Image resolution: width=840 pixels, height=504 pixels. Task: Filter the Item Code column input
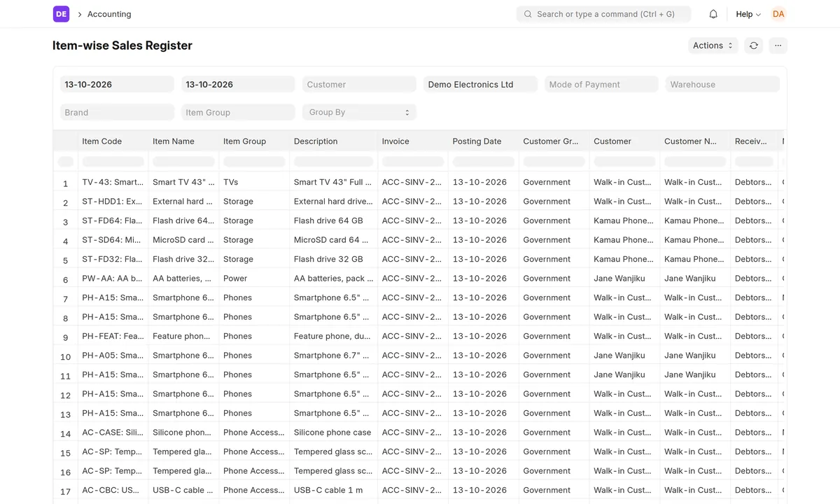[113, 162]
